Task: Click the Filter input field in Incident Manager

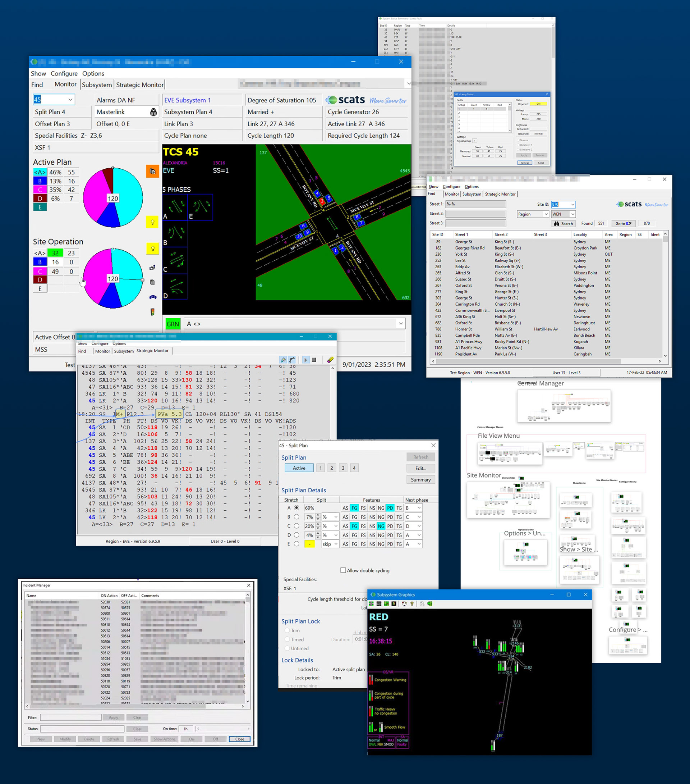Action: (x=70, y=717)
